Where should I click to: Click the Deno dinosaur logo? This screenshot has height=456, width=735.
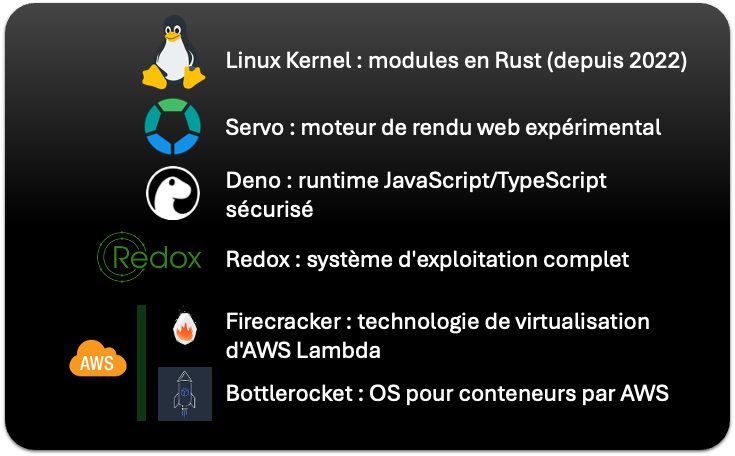(x=173, y=193)
